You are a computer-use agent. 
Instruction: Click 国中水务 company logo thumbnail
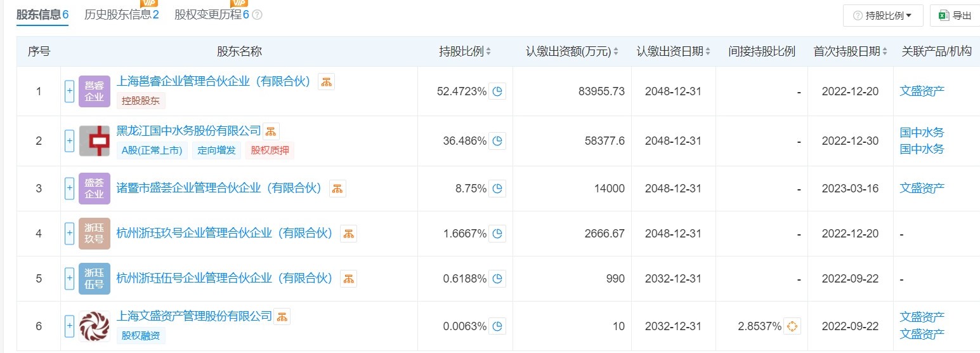[x=95, y=141]
